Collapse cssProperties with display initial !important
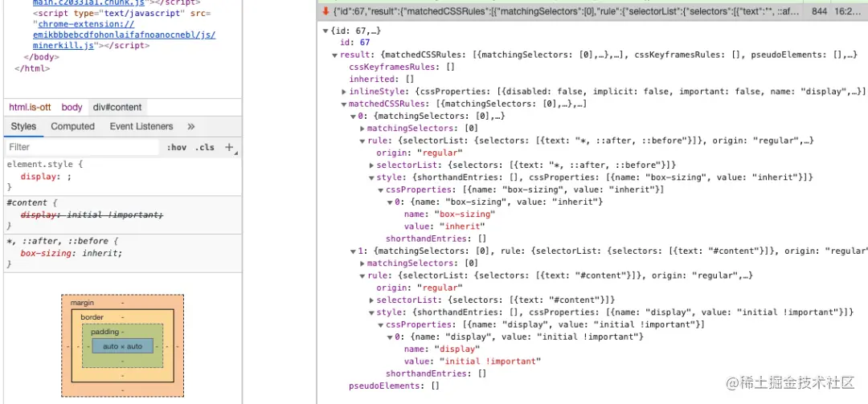The height and width of the screenshot is (404, 868). coord(381,324)
